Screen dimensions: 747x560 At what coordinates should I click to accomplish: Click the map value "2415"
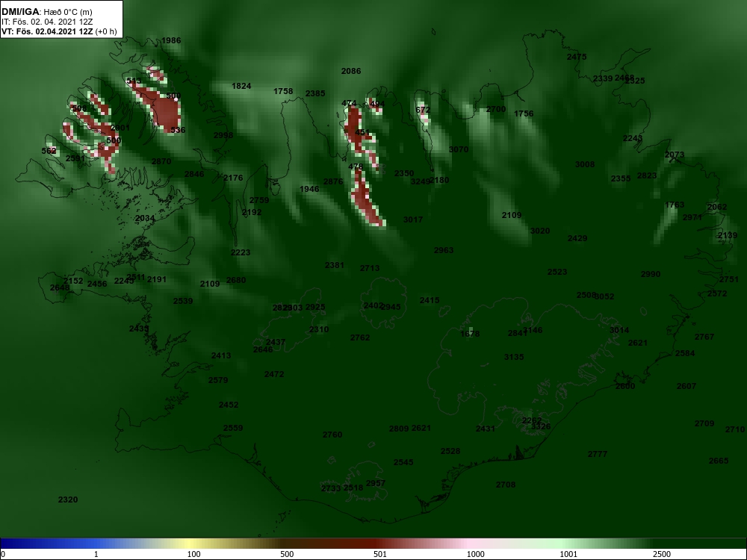430,300
